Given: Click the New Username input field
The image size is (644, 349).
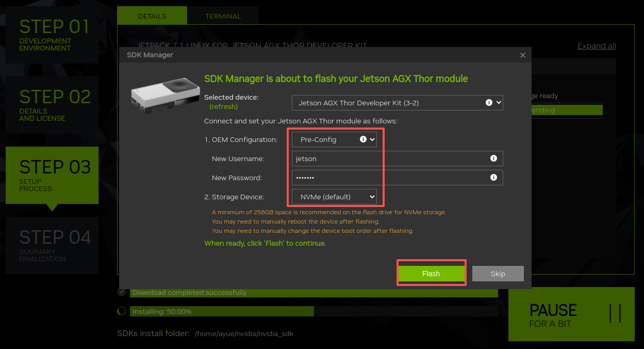Looking at the screenshot, I should (397, 158).
